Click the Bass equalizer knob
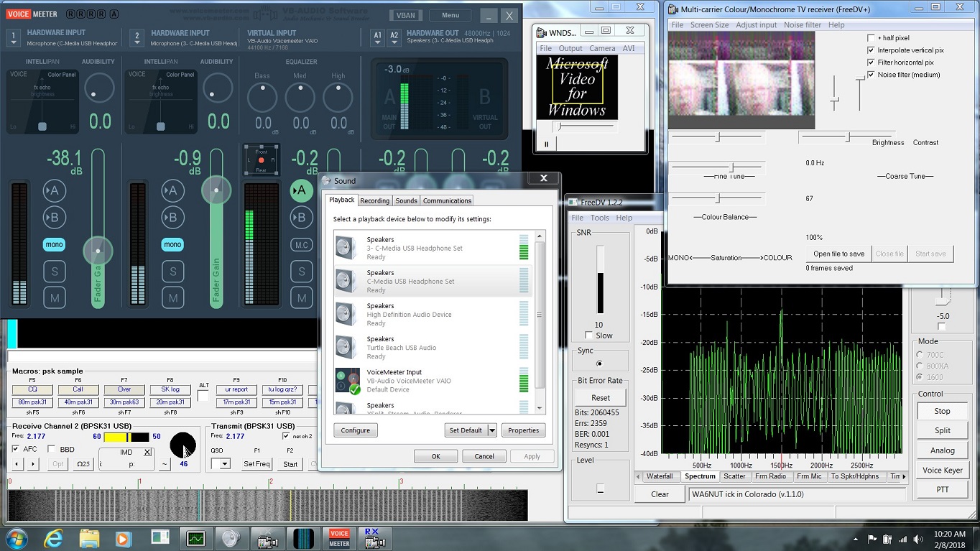The width and height of the screenshot is (980, 551). pos(262,98)
